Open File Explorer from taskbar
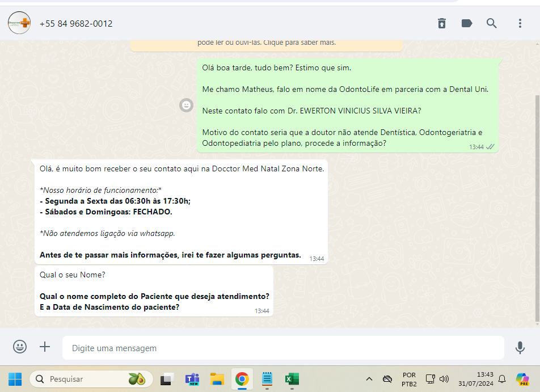The height and width of the screenshot is (392, 540). pyautogui.click(x=217, y=379)
